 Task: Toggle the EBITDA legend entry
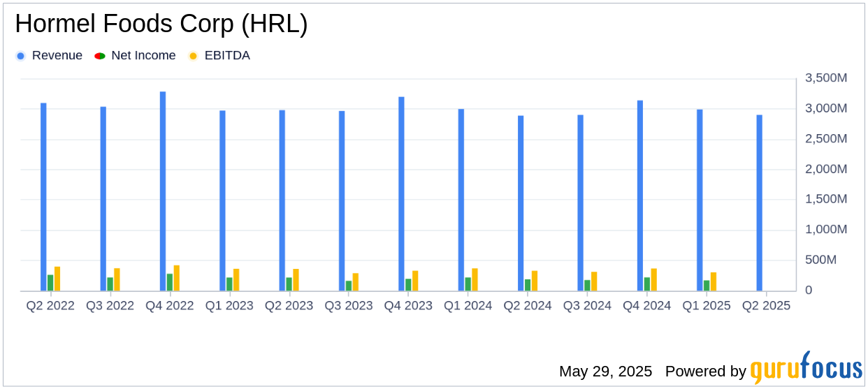219,56
